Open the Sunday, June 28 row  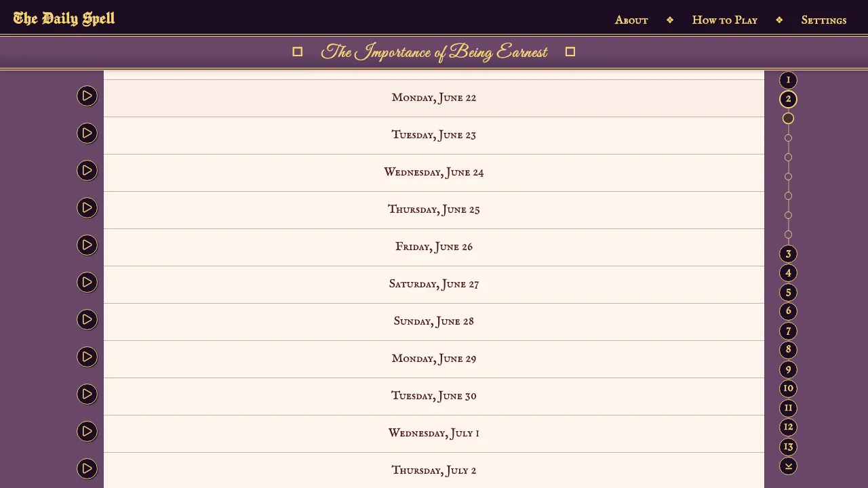click(x=434, y=322)
